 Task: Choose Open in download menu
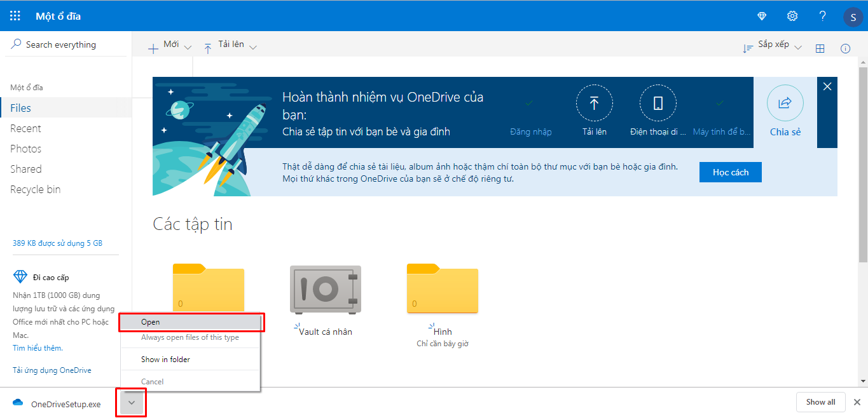[x=191, y=322]
